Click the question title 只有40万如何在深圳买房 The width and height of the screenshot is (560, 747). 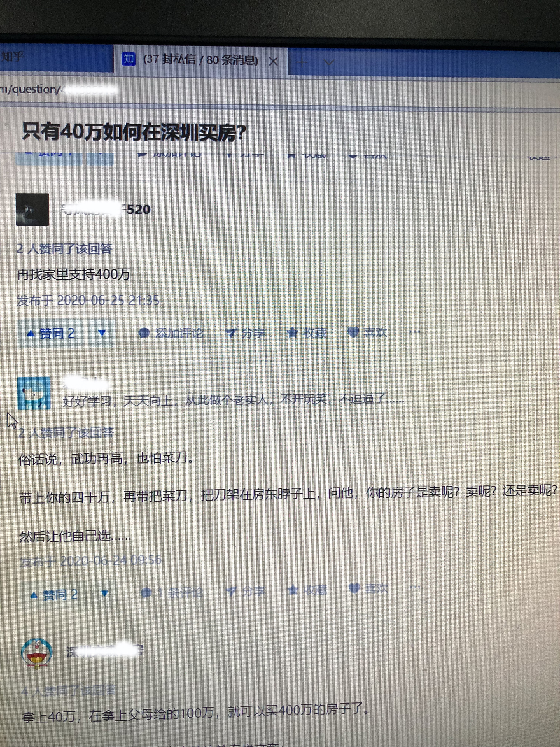click(134, 132)
